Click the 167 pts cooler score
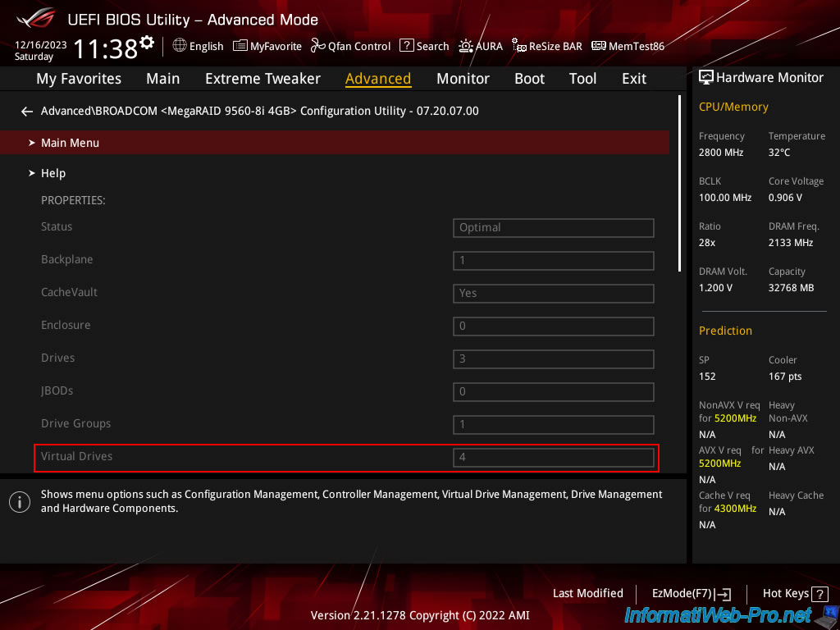 pyautogui.click(x=785, y=376)
